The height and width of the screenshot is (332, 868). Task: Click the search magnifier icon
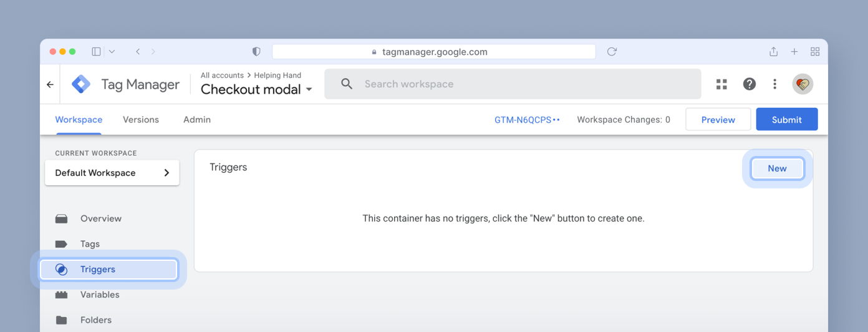click(347, 84)
